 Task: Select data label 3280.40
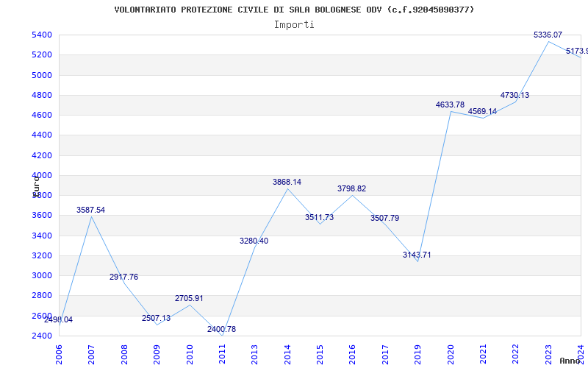(254, 241)
